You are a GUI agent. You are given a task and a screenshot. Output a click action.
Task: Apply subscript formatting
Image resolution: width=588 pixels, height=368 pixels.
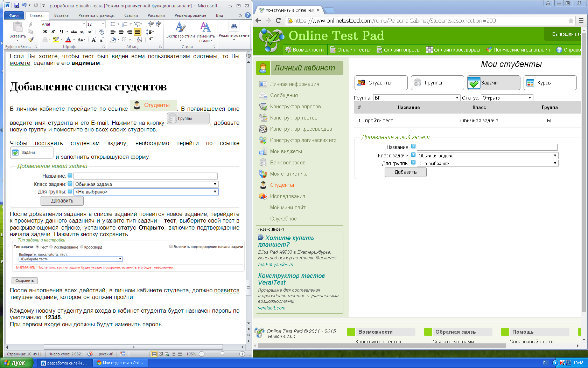point(82,32)
